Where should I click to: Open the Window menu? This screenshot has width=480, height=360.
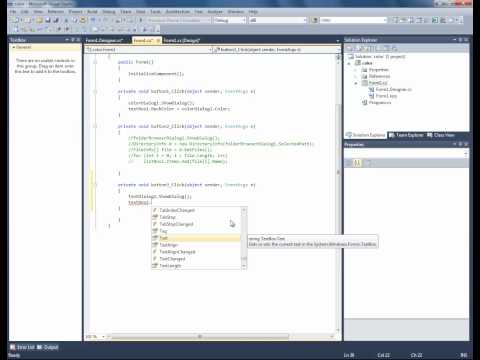[236, 12]
